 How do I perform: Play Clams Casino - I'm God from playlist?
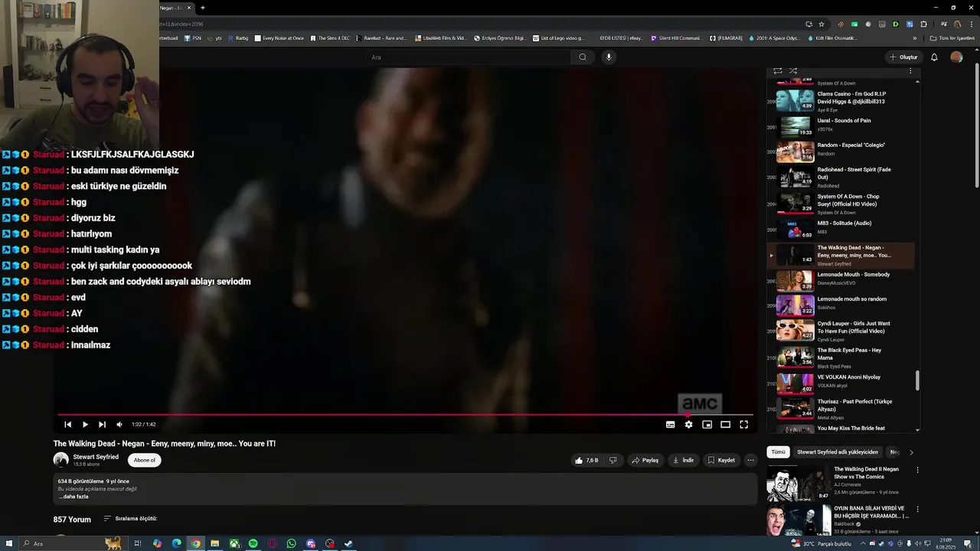[841, 101]
